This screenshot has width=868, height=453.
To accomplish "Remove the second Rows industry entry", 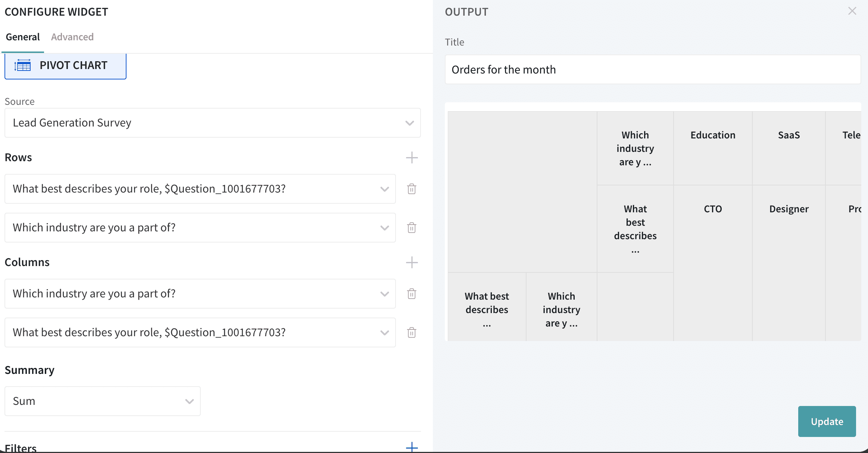I will [x=412, y=228].
